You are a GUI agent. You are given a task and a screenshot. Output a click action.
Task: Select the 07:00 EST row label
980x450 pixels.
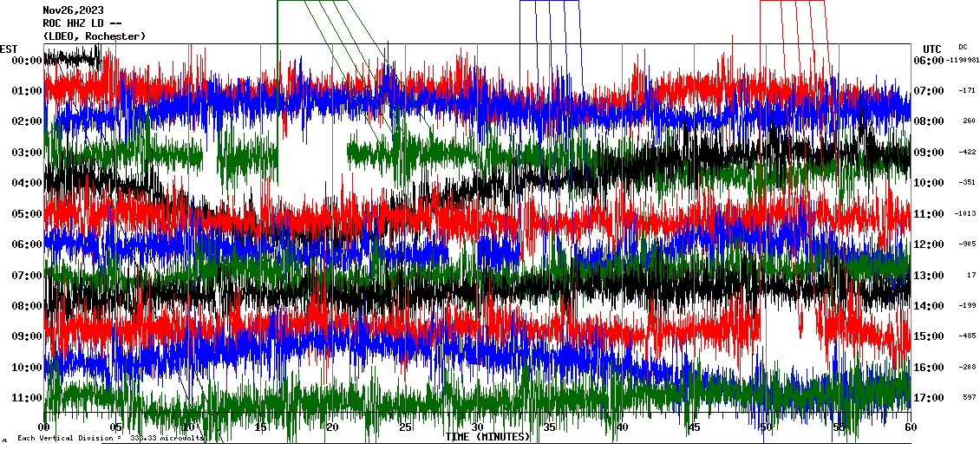pos(29,276)
